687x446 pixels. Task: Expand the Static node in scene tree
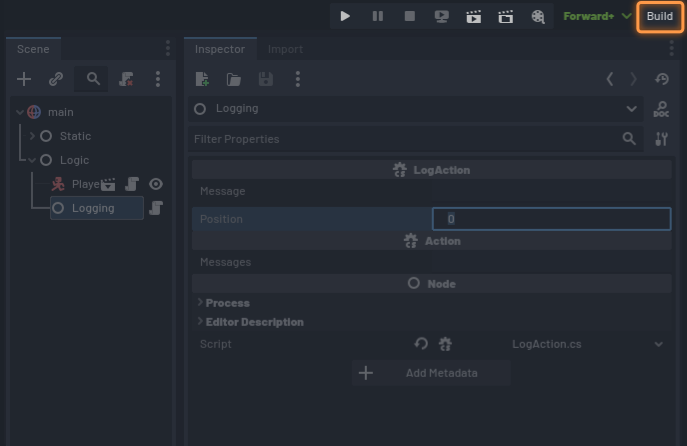pyautogui.click(x=32, y=136)
